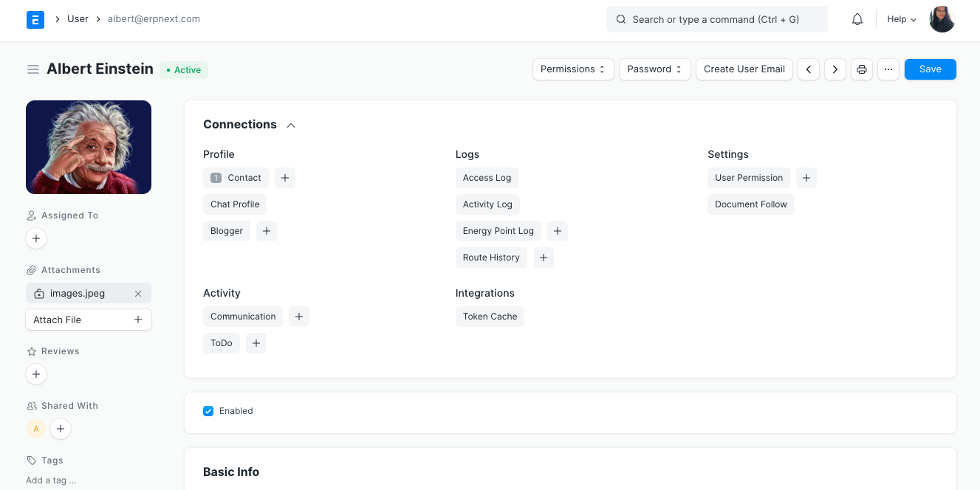
Task: Add a new Contact connection
Action: point(285,178)
